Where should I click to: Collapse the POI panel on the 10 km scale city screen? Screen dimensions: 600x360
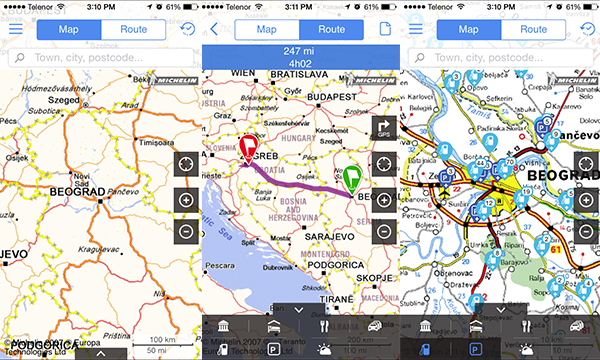(501, 310)
